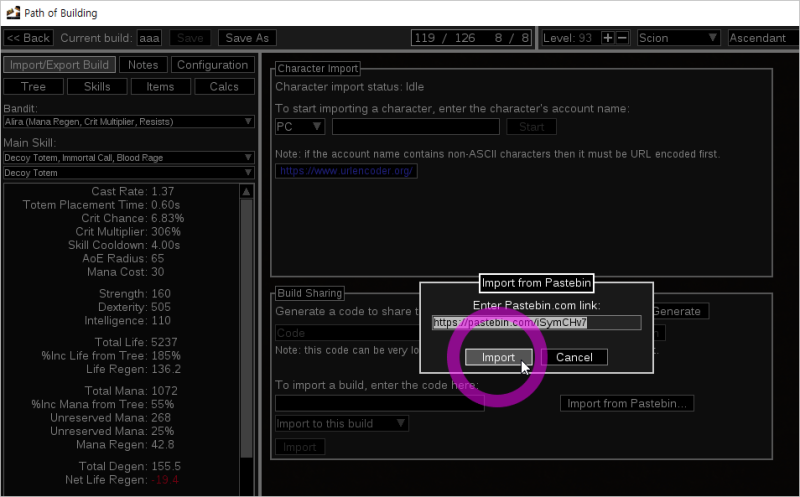Click the stats list scroll-up arrow
This screenshot has width=800, height=497.
click(246, 191)
